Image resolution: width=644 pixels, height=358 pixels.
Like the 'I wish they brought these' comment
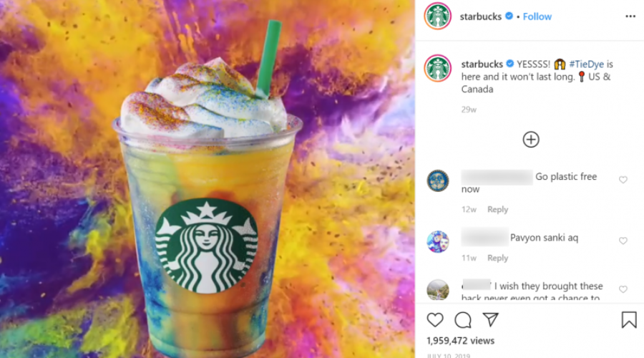point(623,289)
